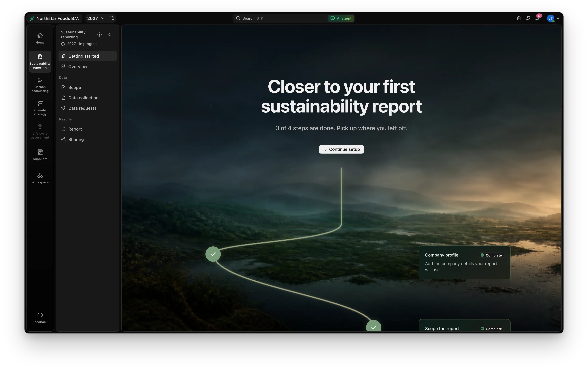Open the clipboard tasks icon in top bar
The image size is (588, 369).
pos(518,18)
